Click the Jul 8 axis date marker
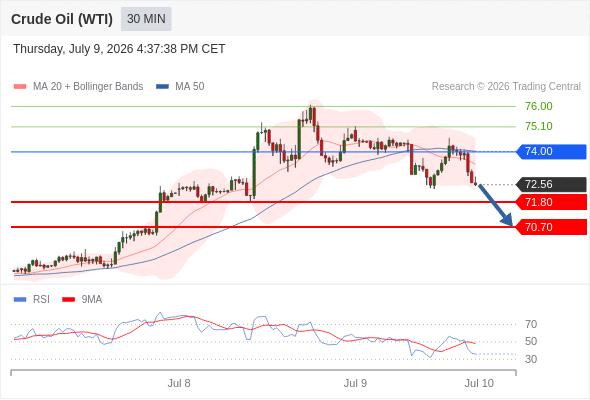 (179, 383)
